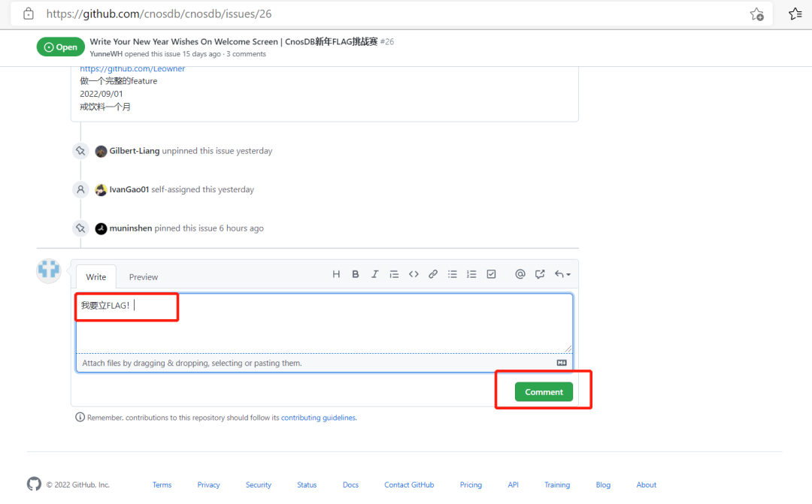The image size is (812, 504).
Task: Insert a numbered list
Action: click(x=471, y=274)
